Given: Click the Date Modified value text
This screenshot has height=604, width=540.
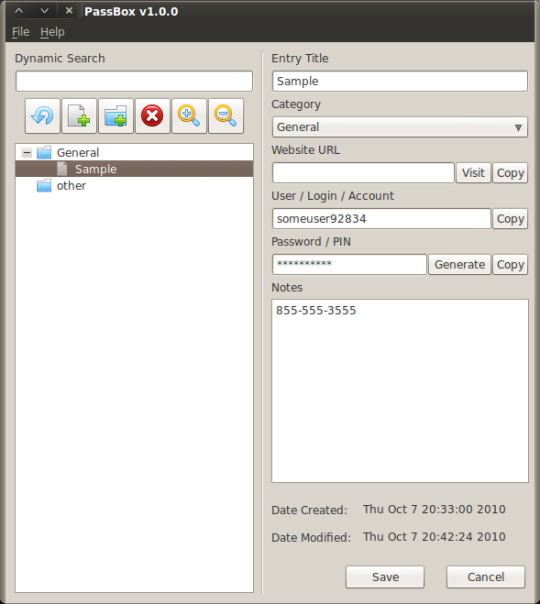Looking at the screenshot, I should 434,537.
